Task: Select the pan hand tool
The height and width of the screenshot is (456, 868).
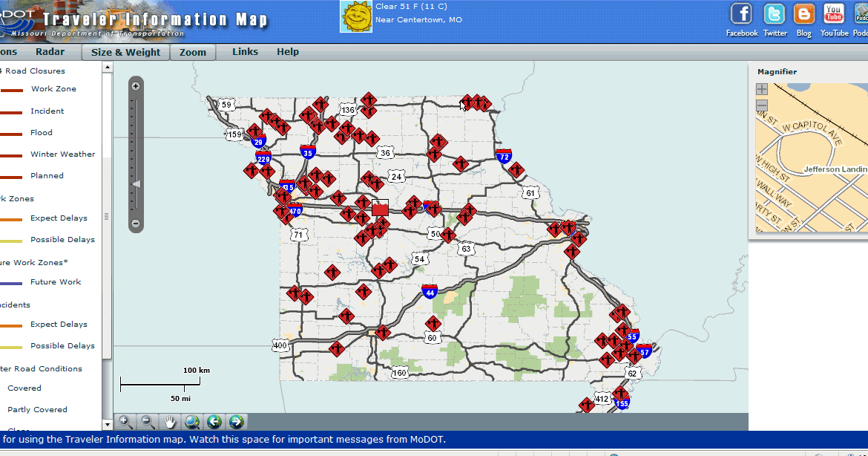Action: pyautogui.click(x=170, y=421)
